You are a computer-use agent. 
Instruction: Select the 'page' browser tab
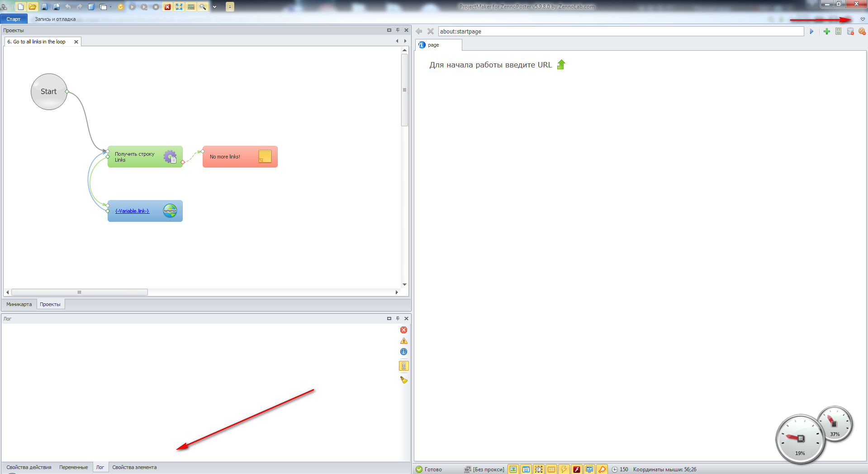(438, 45)
